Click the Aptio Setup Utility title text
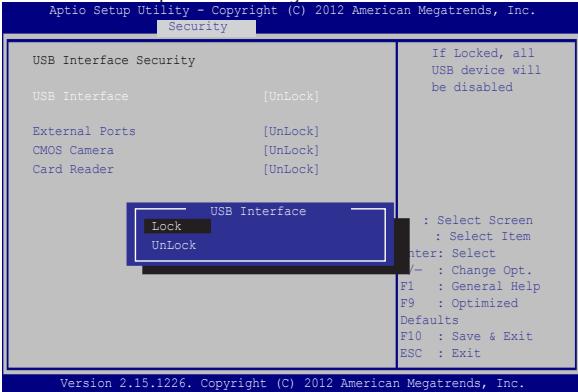This screenshot has height=392, width=578. pyautogui.click(x=292, y=10)
